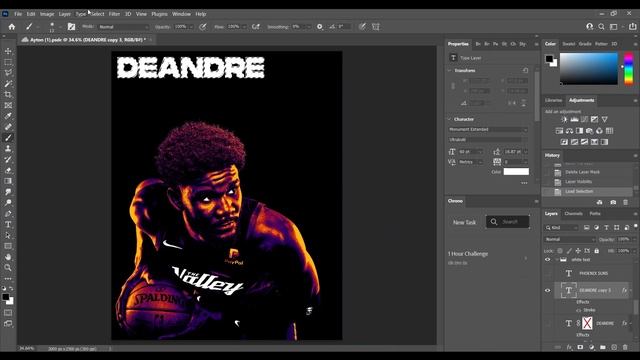Click the hue spectrum slider in Color panel

click(x=629, y=69)
